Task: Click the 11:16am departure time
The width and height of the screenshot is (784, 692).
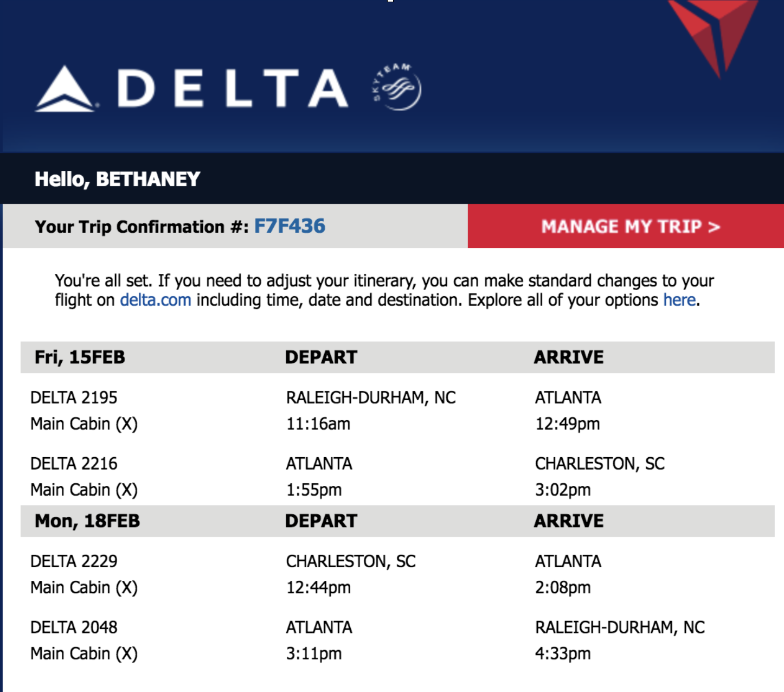Action: (318, 424)
